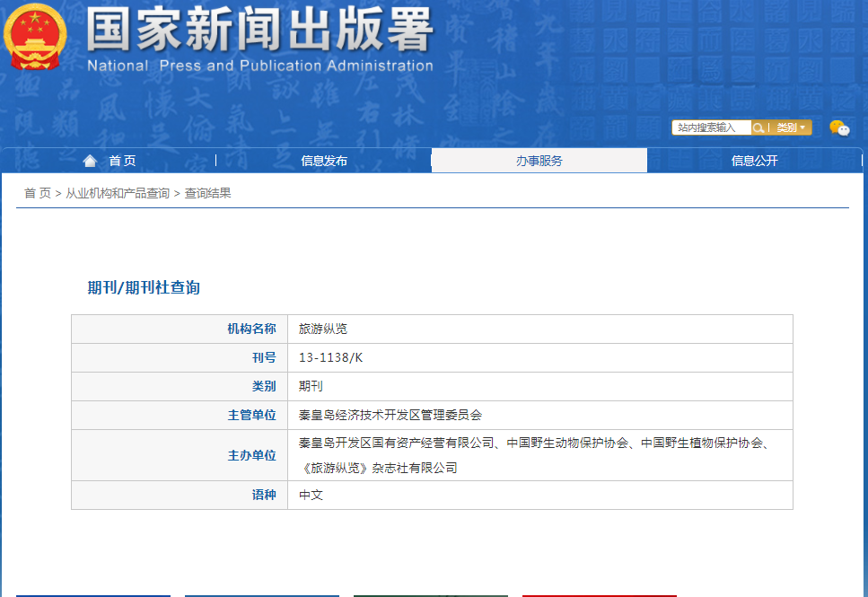Click the 站内搜索输入 search field
The image size is (868, 597).
click(x=711, y=127)
